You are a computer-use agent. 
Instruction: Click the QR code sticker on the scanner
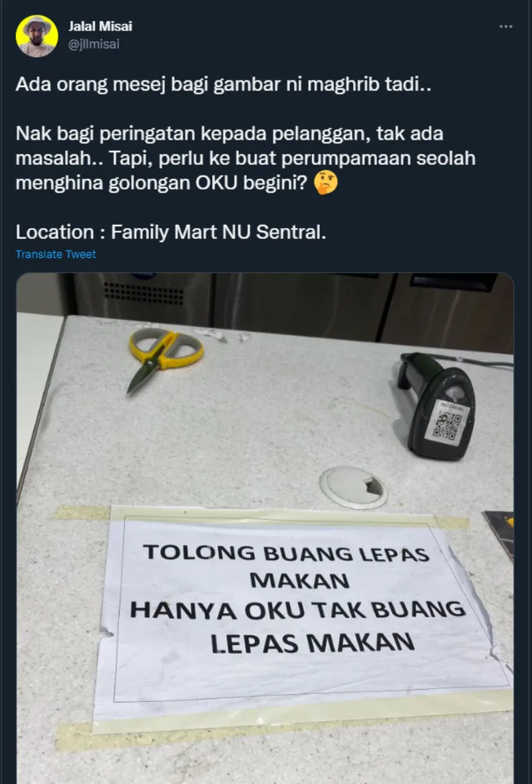pyautogui.click(x=446, y=421)
